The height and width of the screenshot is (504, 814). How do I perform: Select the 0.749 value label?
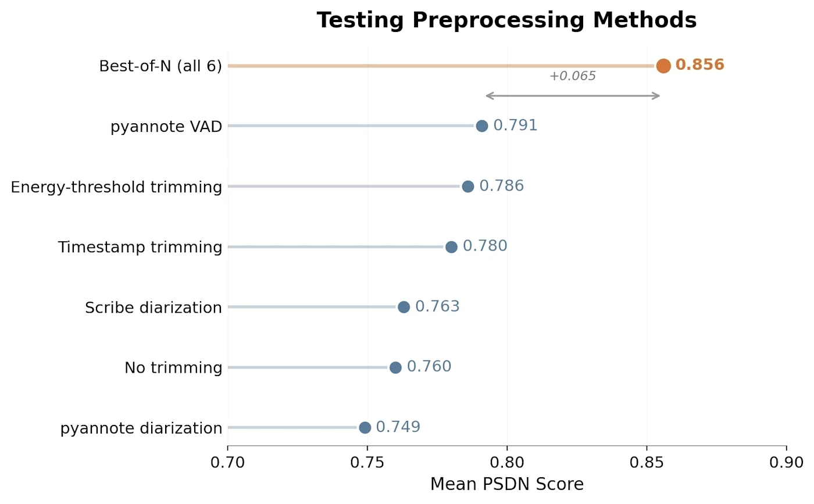tap(398, 427)
